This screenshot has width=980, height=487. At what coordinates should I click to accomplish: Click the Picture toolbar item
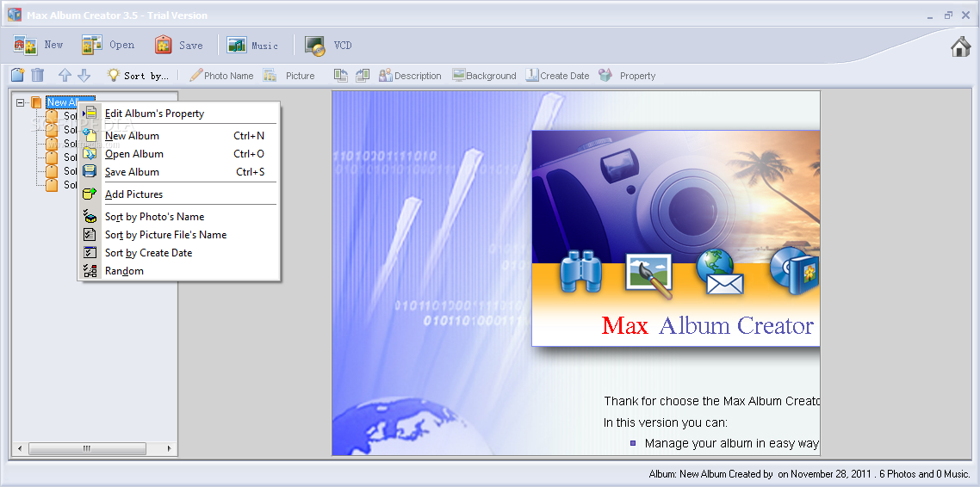coord(288,76)
